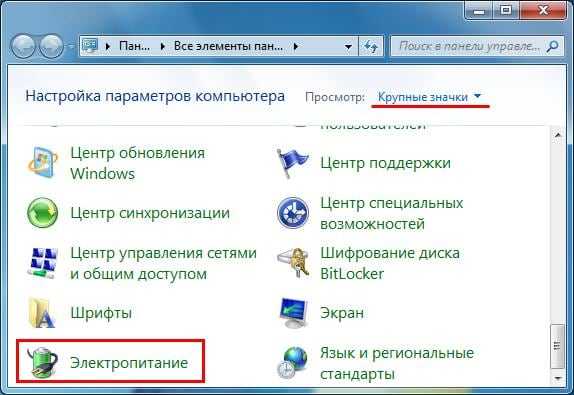Click the Network and Sharing Center icon
The image size is (574, 395).
[42, 263]
